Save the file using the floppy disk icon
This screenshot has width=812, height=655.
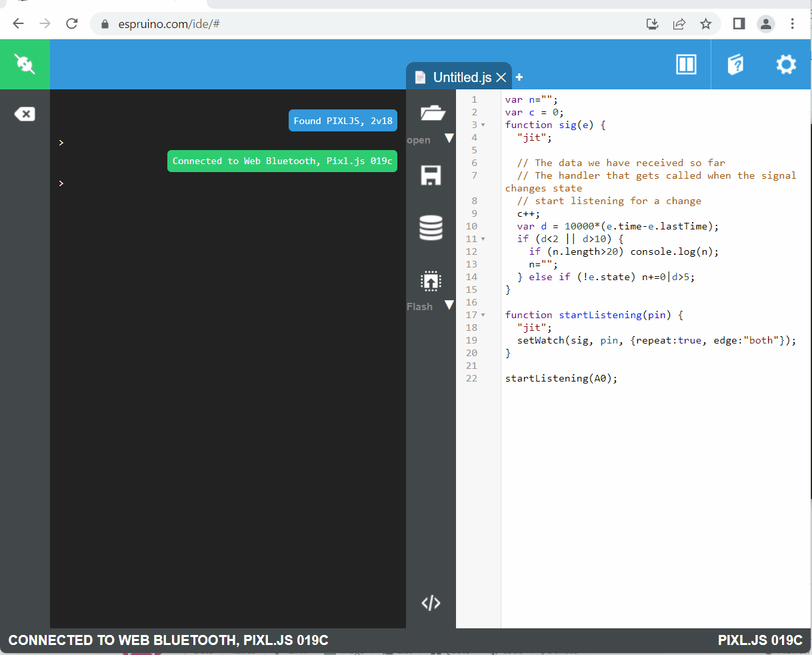click(x=431, y=175)
